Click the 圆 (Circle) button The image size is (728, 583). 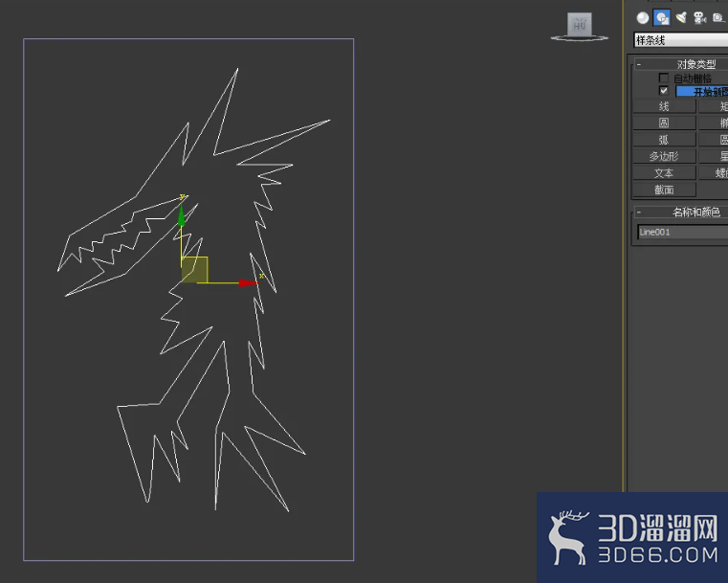click(x=665, y=123)
